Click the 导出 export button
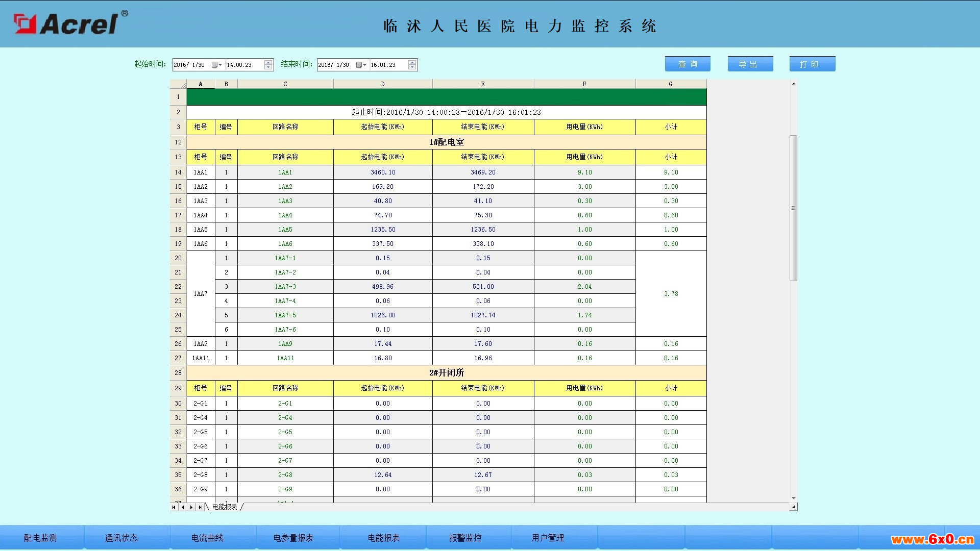This screenshot has width=980, height=551. coord(750,64)
